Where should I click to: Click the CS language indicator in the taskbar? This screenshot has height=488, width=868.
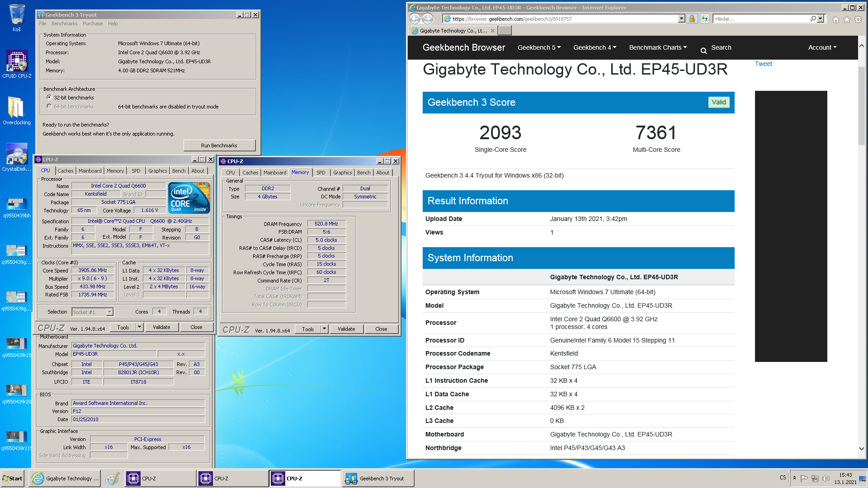click(x=783, y=478)
